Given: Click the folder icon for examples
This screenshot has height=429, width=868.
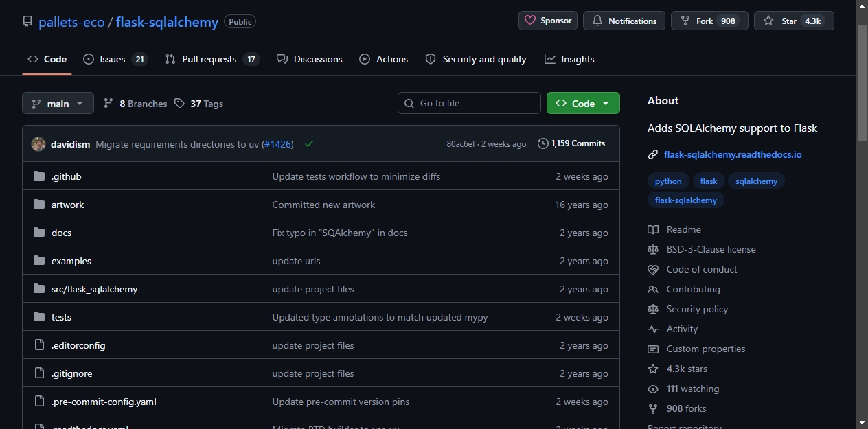Looking at the screenshot, I should [39, 261].
